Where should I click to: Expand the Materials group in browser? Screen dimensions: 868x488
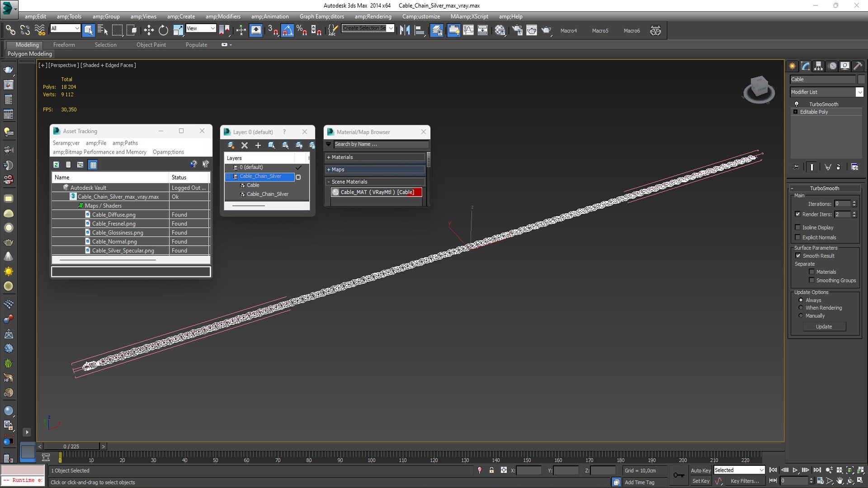[375, 157]
